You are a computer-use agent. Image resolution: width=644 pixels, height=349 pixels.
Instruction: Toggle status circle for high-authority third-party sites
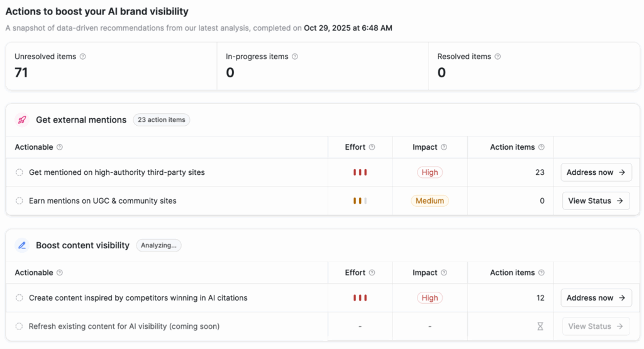click(19, 172)
